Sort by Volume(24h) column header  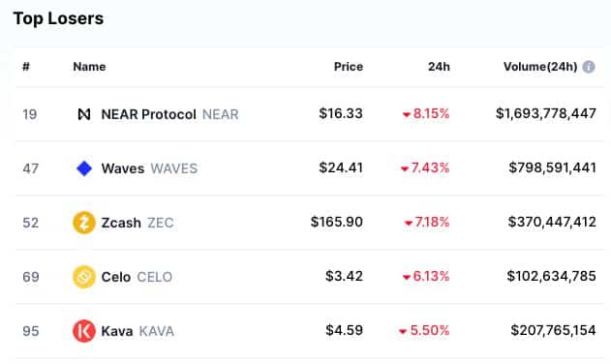click(540, 67)
